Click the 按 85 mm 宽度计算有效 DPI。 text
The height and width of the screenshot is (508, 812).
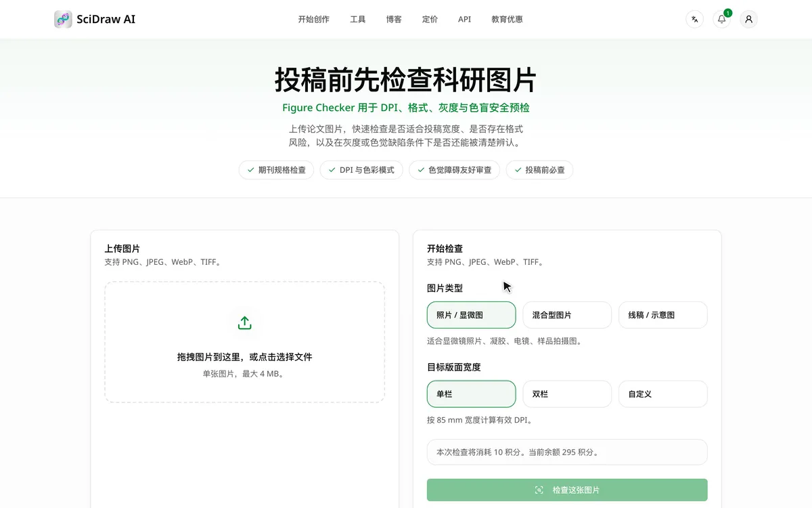pos(480,420)
